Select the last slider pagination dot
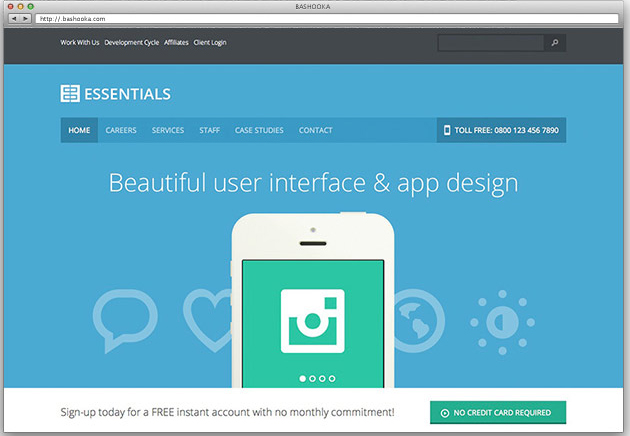Screen dimensions: 630x436 click(x=332, y=379)
